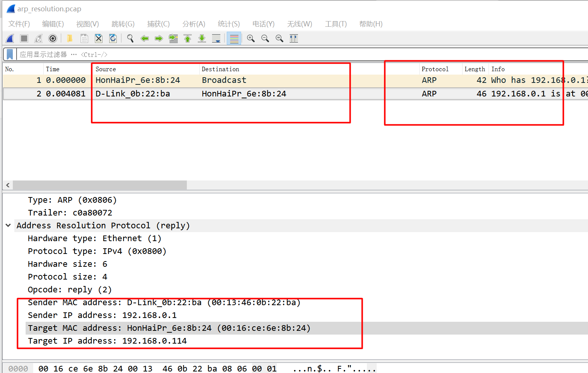
Task: Open the 捕获(C) menu
Action: [x=159, y=24]
